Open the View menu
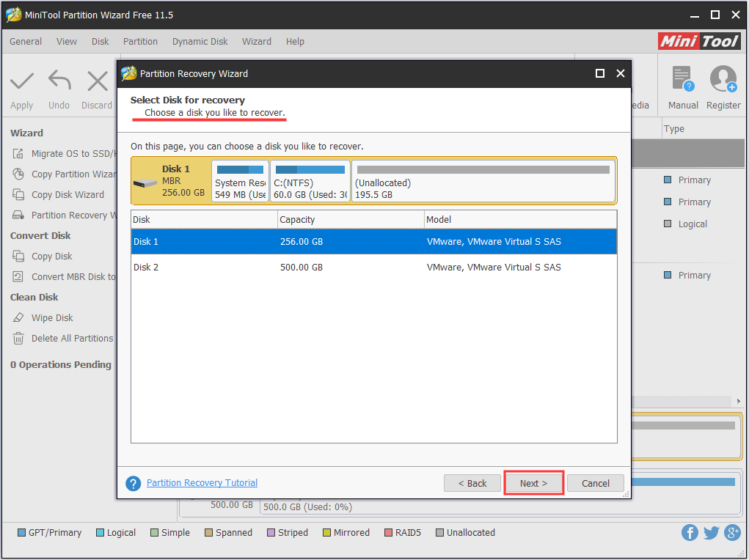 [67, 42]
